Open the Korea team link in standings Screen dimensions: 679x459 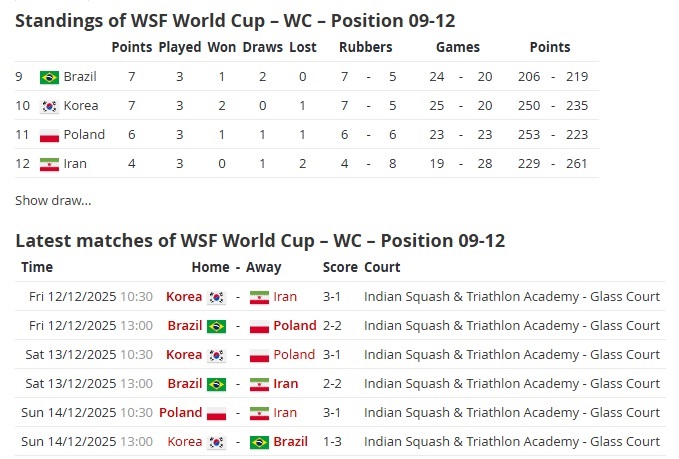81,106
